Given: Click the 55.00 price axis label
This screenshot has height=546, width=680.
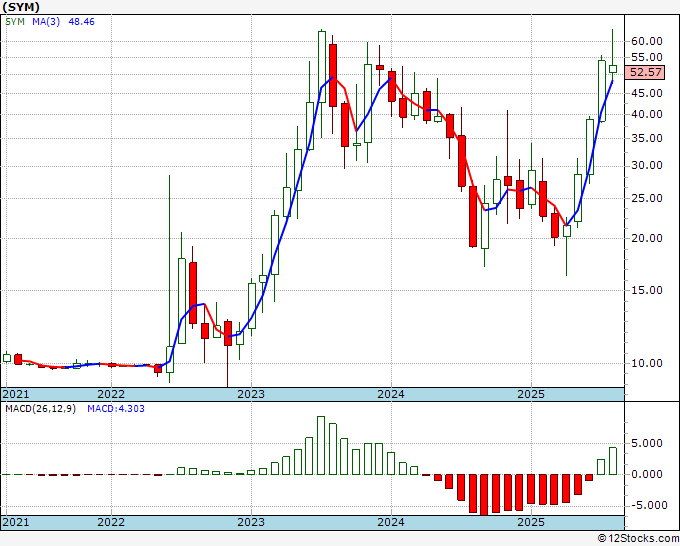Looking at the screenshot, I should tap(647, 57).
